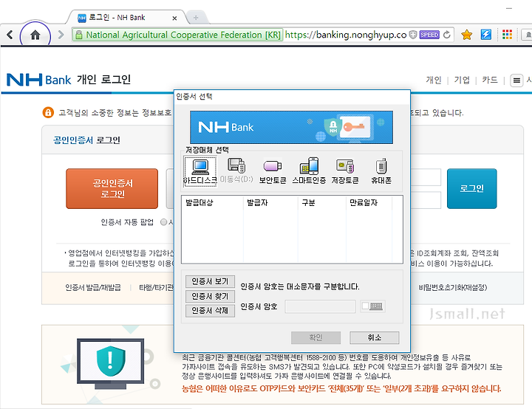The width and height of the screenshot is (532, 409).
Task: Open the 개인 menu in the header
Action: tap(434, 80)
